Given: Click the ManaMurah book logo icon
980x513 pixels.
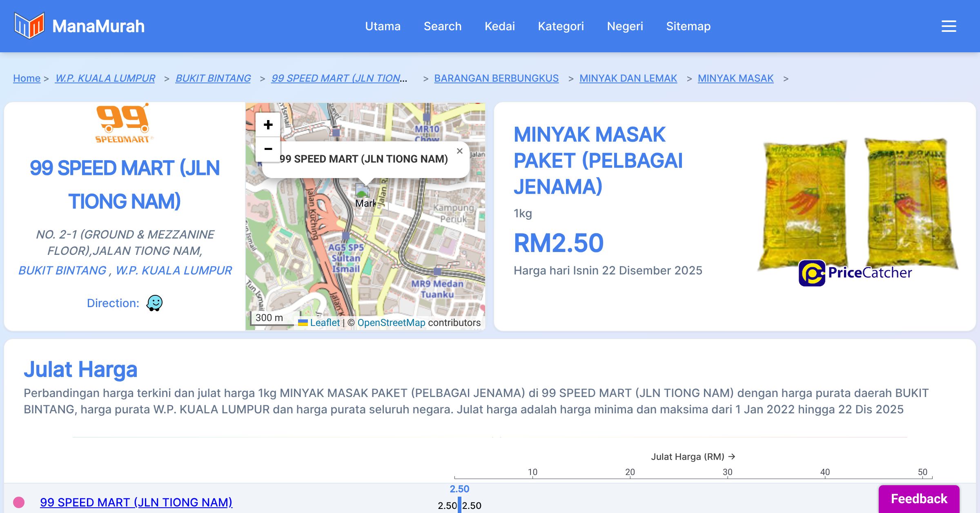Looking at the screenshot, I should click(x=29, y=25).
